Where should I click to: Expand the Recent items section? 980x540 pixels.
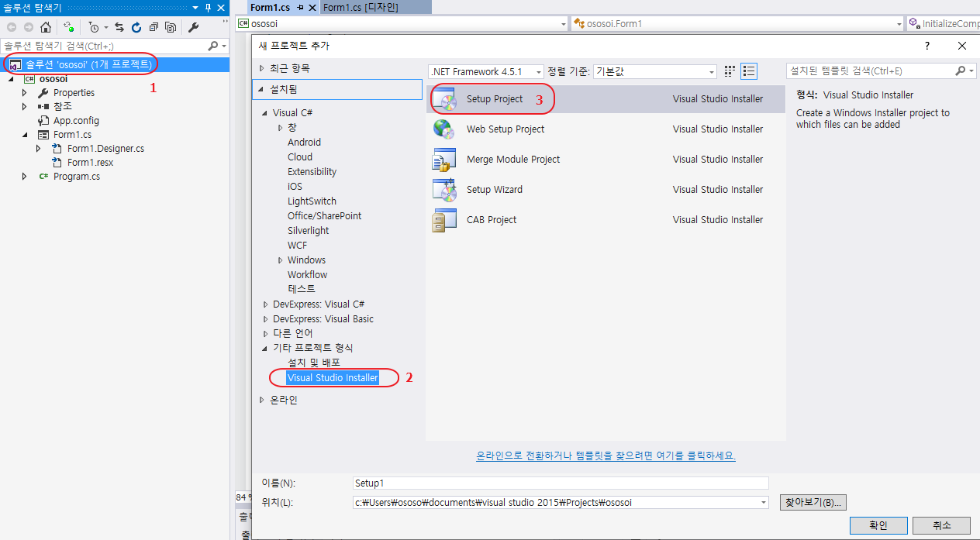tap(261, 68)
